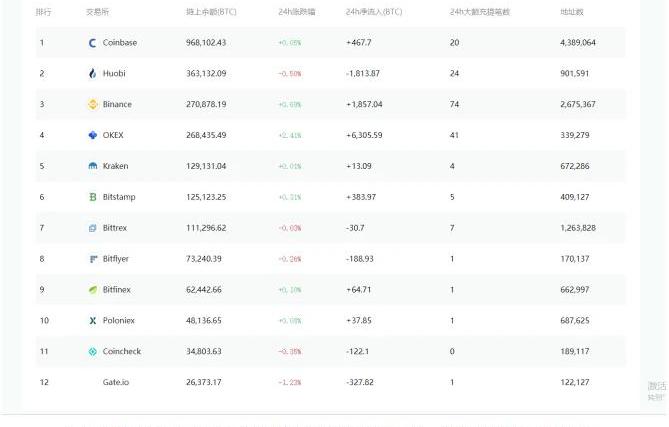Click Poloniex address count 687,625
The height and width of the screenshot is (427, 669).
click(575, 320)
